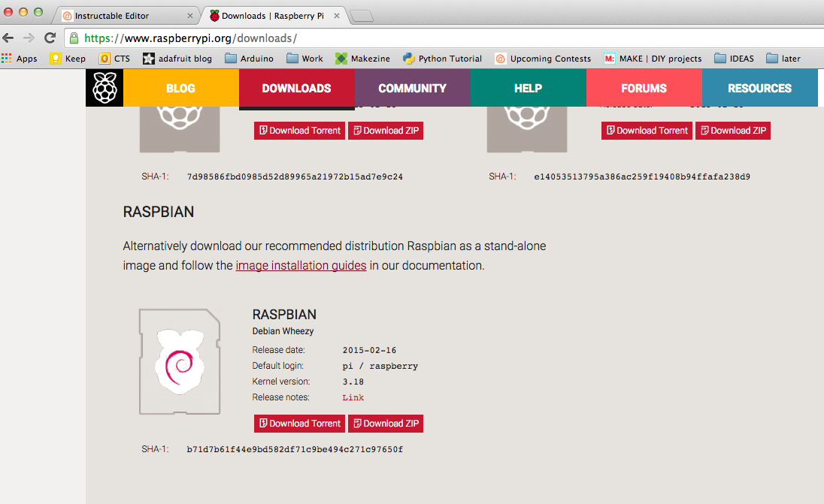Open the Apps grid bookmark
Screen dimensions: 824x504
(20, 59)
